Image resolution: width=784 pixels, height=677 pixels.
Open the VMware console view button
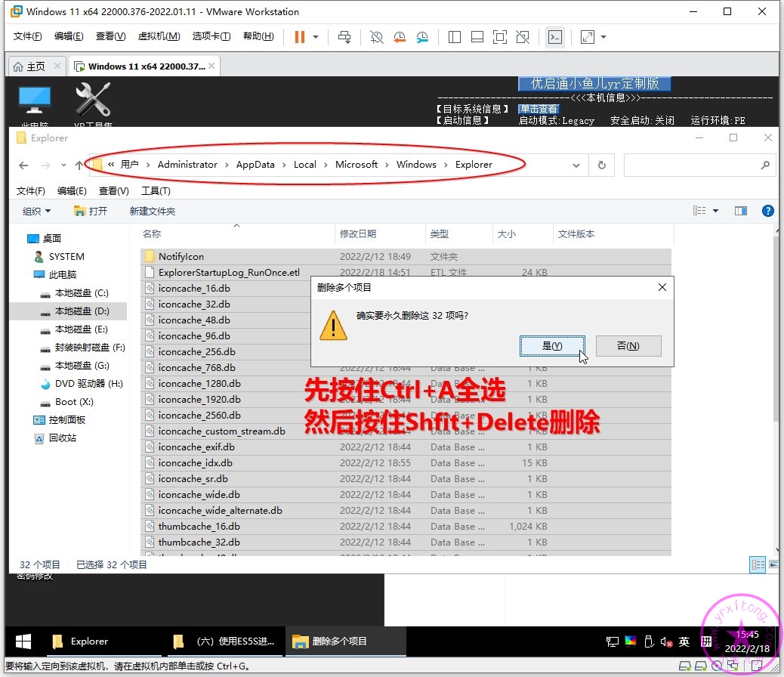(x=555, y=37)
